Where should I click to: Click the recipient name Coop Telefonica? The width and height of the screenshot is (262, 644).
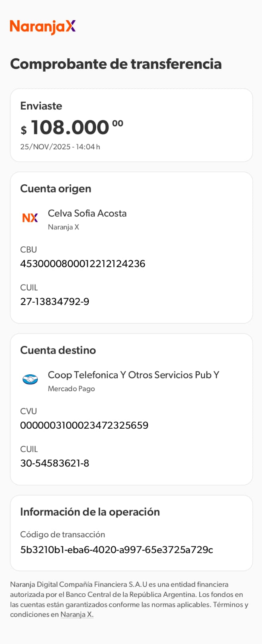pyautogui.click(x=133, y=375)
